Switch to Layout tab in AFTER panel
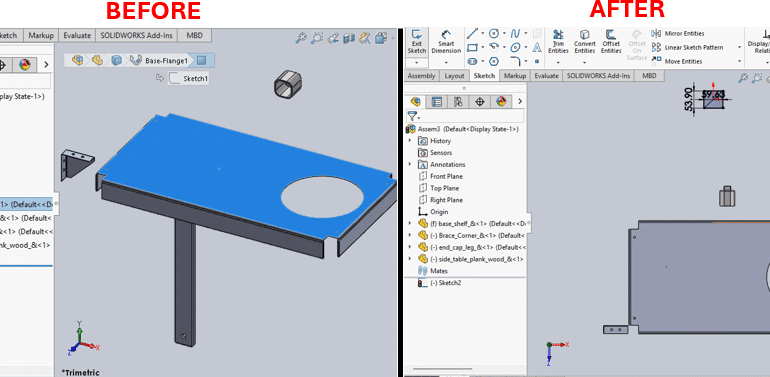 [454, 76]
